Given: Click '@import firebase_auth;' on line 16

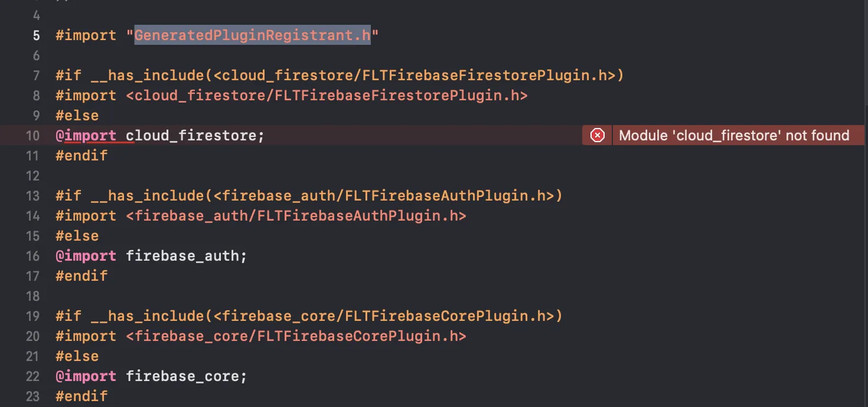Looking at the screenshot, I should pos(151,256).
